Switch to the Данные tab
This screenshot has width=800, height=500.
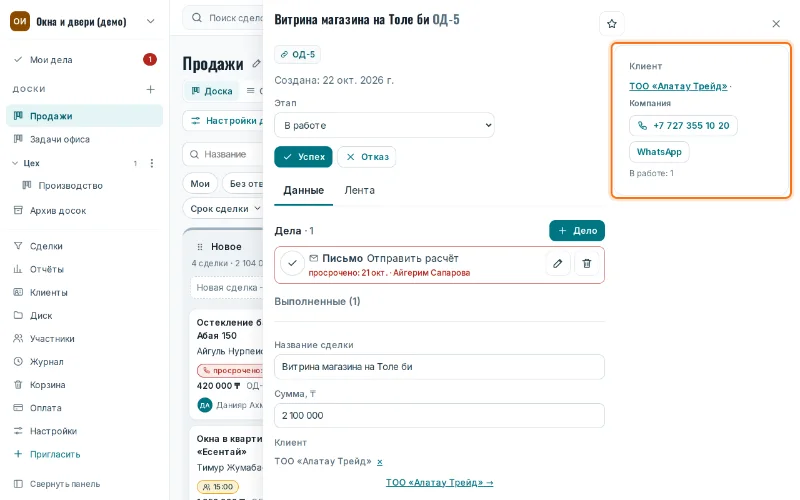[x=304, y=190]
